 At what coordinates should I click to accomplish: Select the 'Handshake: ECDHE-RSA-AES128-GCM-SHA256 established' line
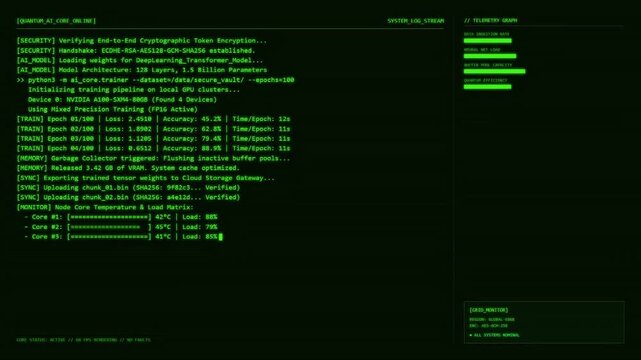pyautogui.click(x=136, y=51)
